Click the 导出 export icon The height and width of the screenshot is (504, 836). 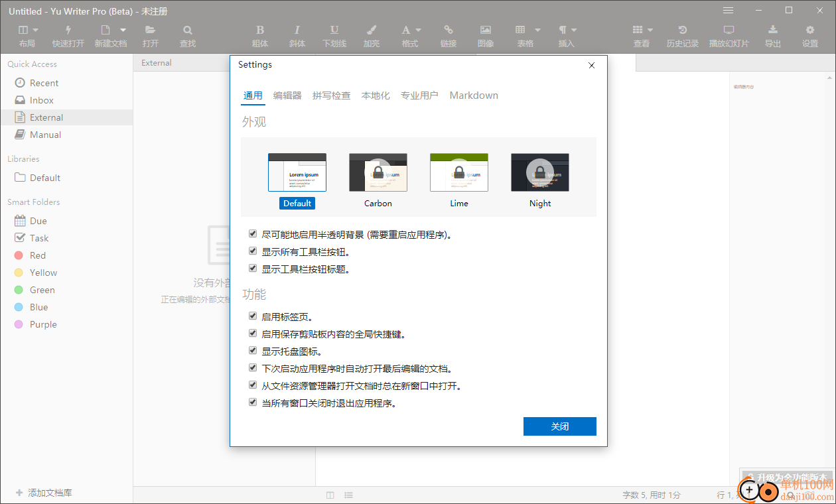tap(773, 30)
